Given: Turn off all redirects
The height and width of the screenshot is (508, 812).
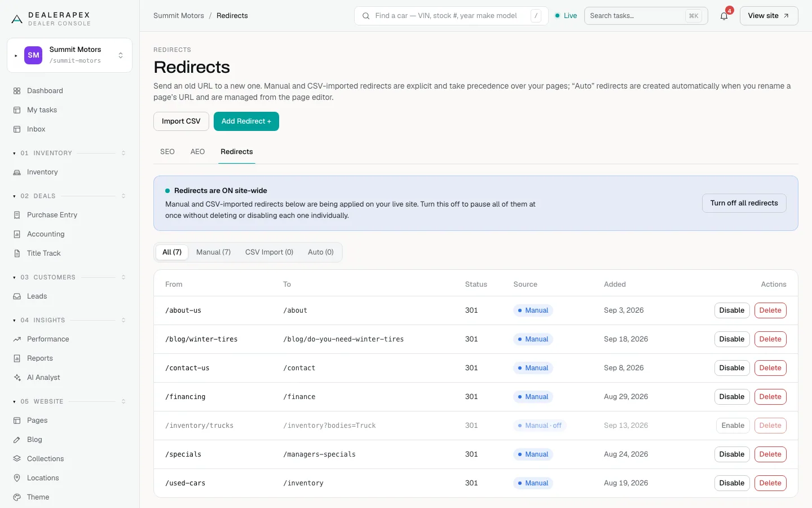Looking at the screenshot, I should 744,203.
